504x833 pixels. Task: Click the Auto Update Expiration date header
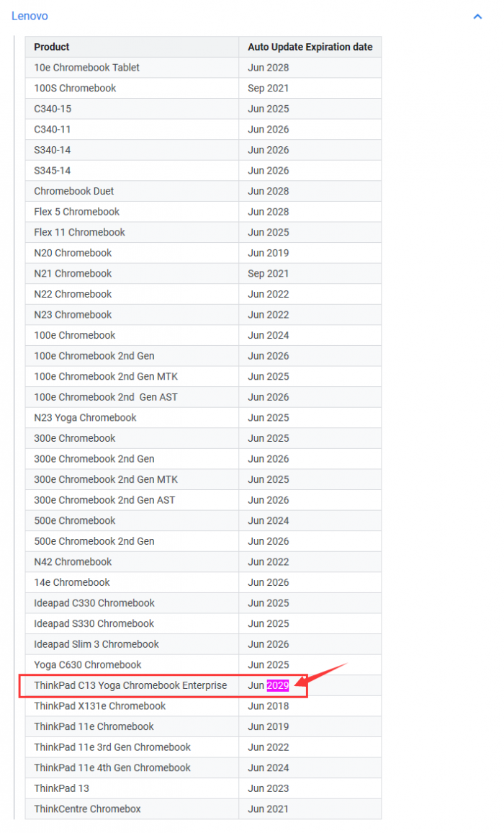click(310, 47)
